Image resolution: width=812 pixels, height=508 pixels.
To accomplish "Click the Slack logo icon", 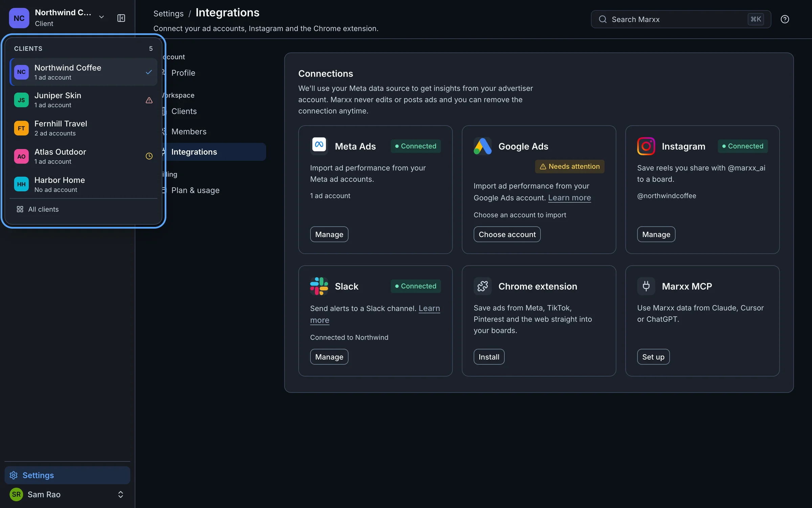I will 319,286.
